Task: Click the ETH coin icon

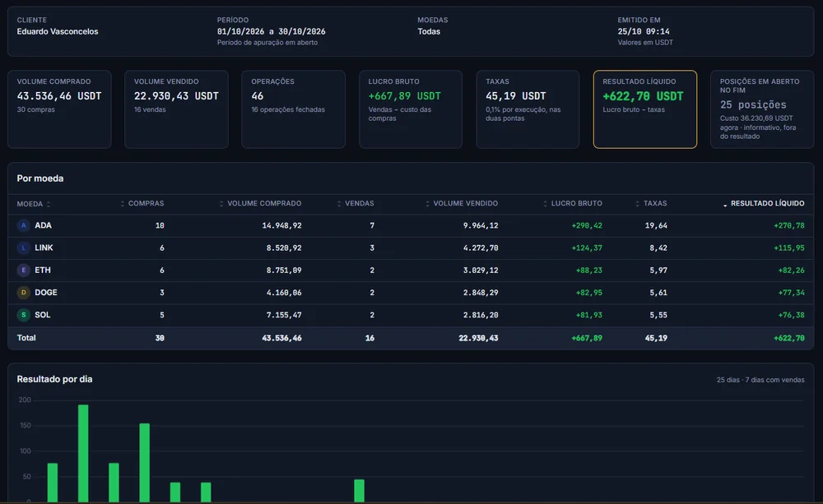Action: 23,270
